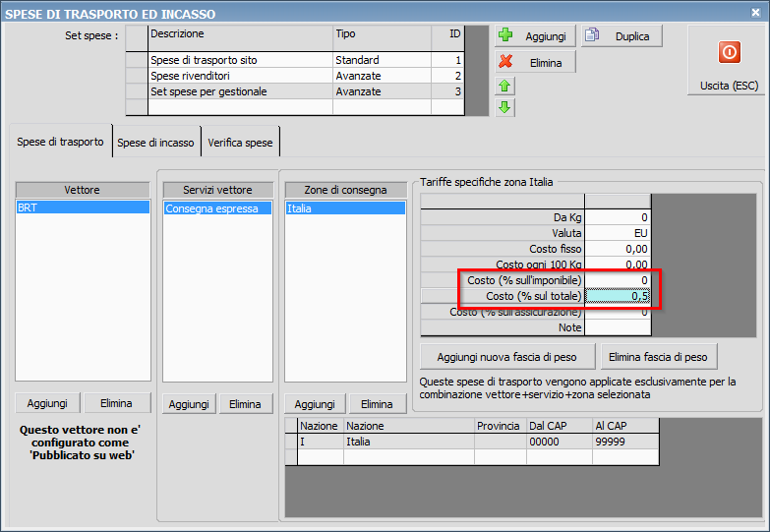Move set down with green down arrow
Image resolution: width=770 pixels, height=532 pixels.
504,107
